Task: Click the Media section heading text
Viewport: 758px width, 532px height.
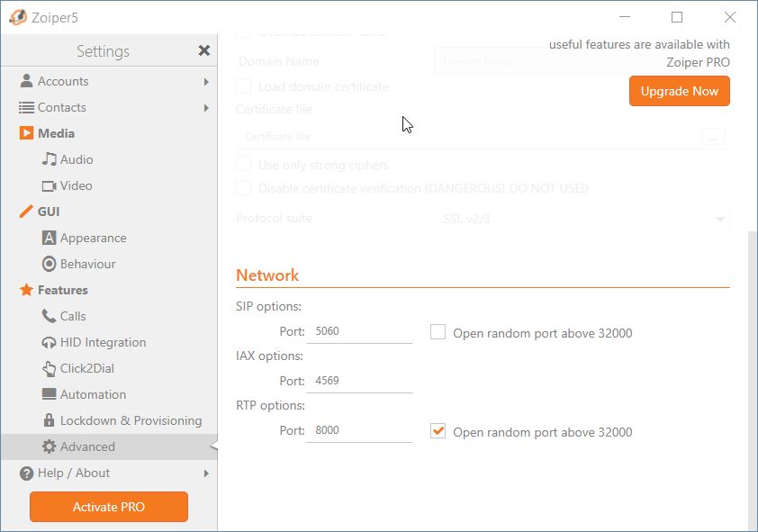Action: (x=56, y=133)
